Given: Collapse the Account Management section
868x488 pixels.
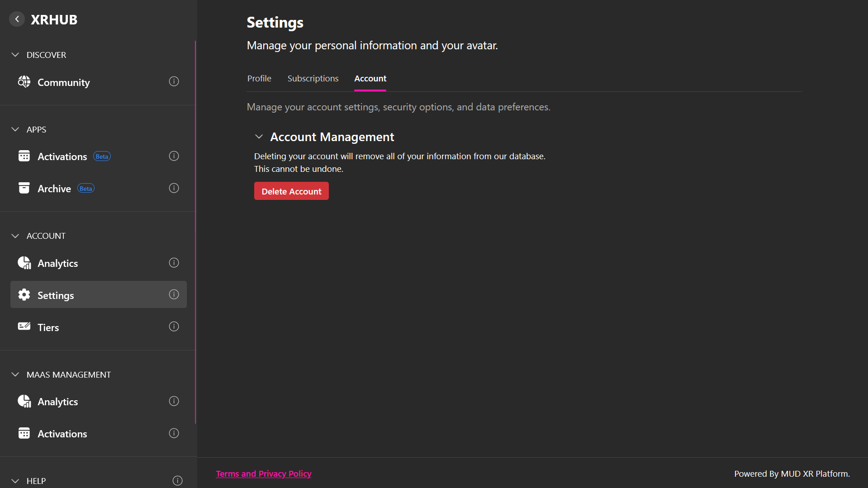Looking at the screenshot, I should 259,137.
